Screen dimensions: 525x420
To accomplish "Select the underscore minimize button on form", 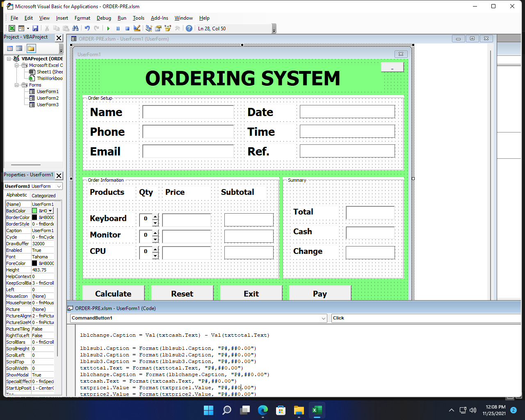I will 392,67.
